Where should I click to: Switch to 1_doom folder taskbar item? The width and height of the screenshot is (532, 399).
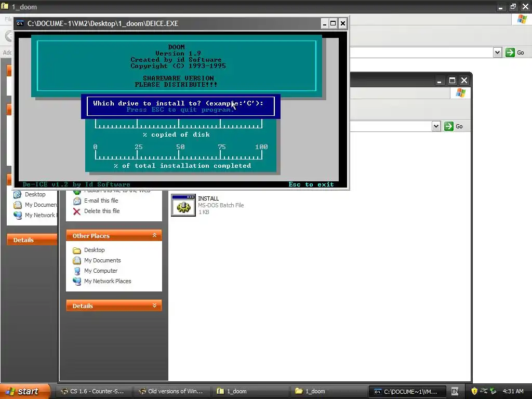coord(329,391)
